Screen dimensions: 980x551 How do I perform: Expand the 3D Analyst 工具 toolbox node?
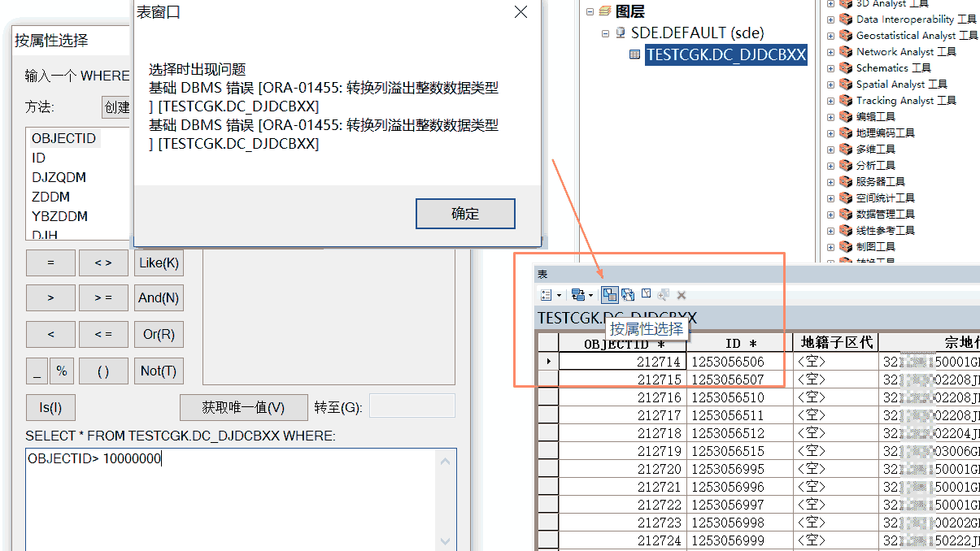coord(832,4)
